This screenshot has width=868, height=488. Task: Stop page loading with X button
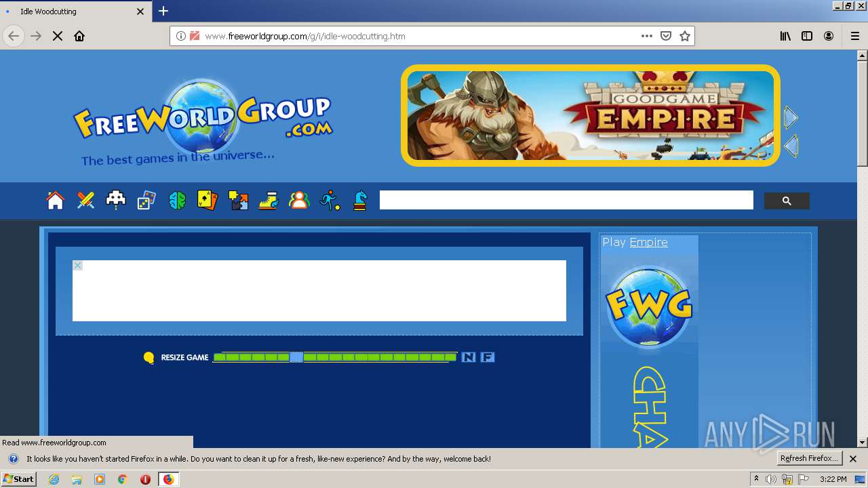click(58, 36)
